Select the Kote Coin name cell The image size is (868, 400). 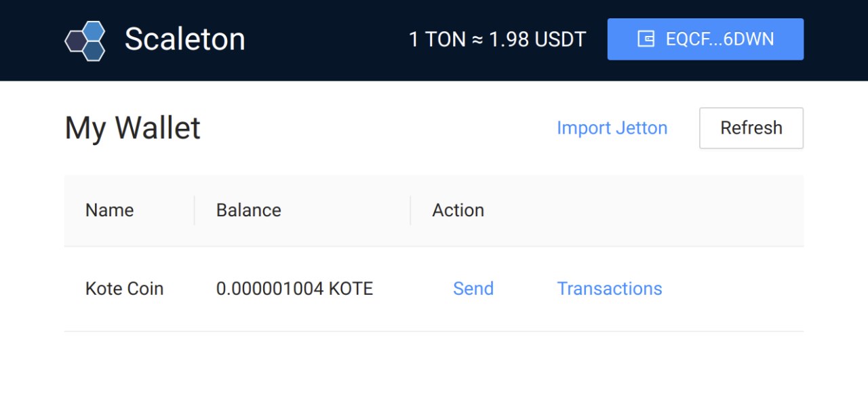[x=124, y=289]
